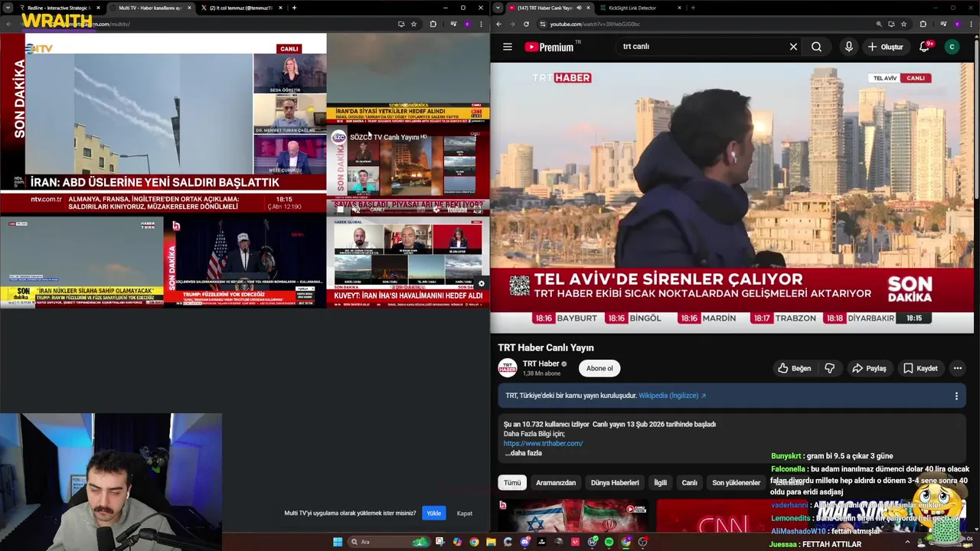This screenshot has height=551, width=980.
Task: Subscribe with the Abone ol button
Action: [599, 368]
